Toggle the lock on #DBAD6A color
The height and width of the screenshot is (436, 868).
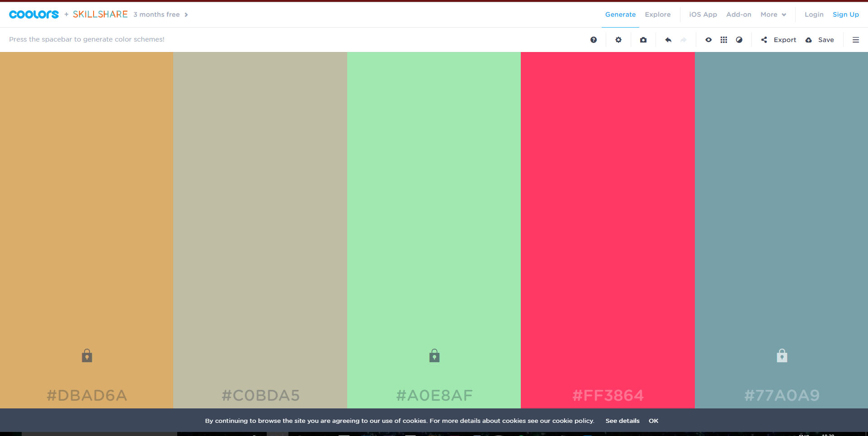point(87,356)
